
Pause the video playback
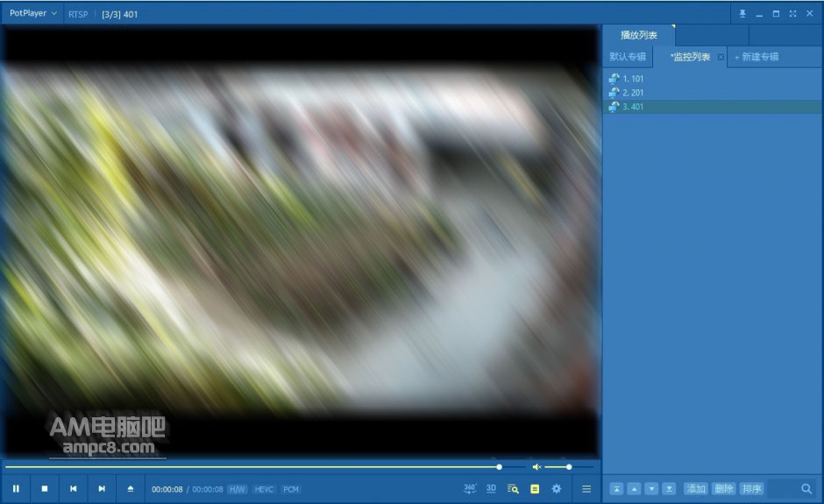point(16,489)
